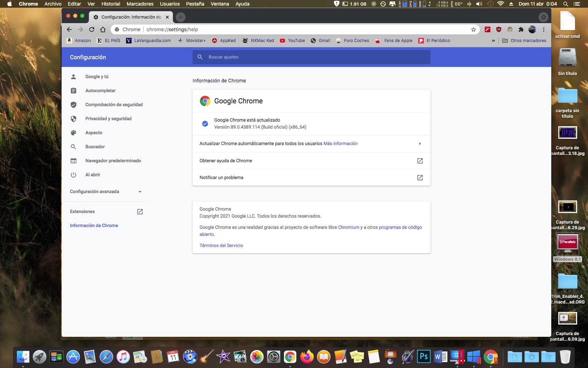Close the Configuración tab

(x=167, y=17)
